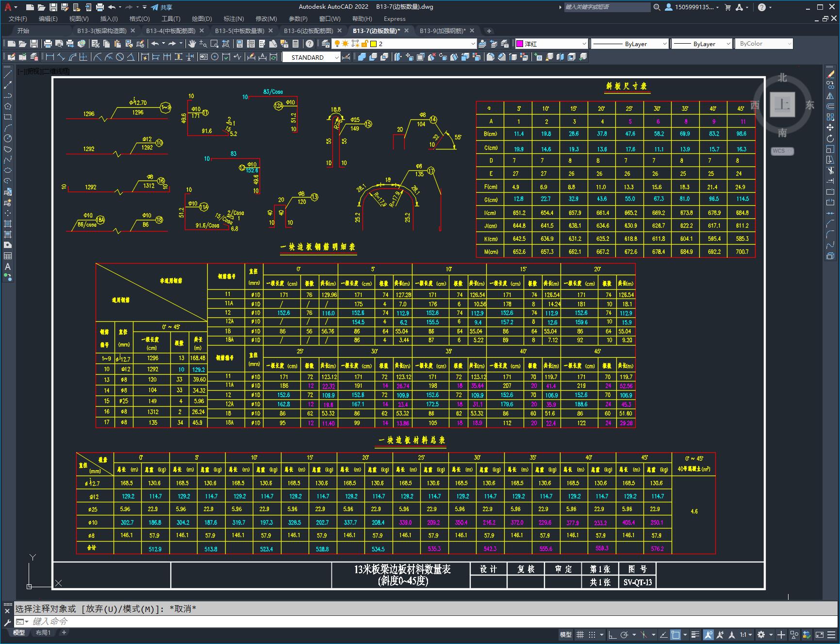Open the 洋红 magenta color control
Viewport: 840px width, 644px height.
click(x=551, y=44)
